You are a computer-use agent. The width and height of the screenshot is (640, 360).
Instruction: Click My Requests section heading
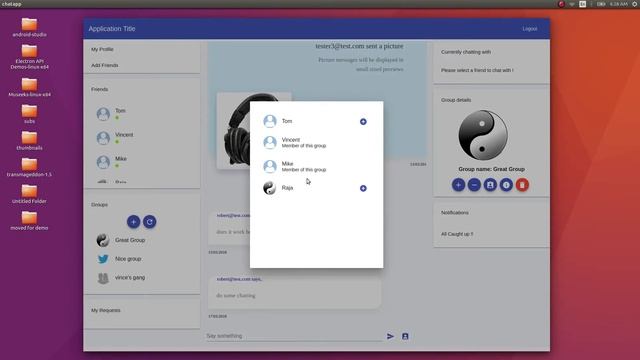point(106,310)
